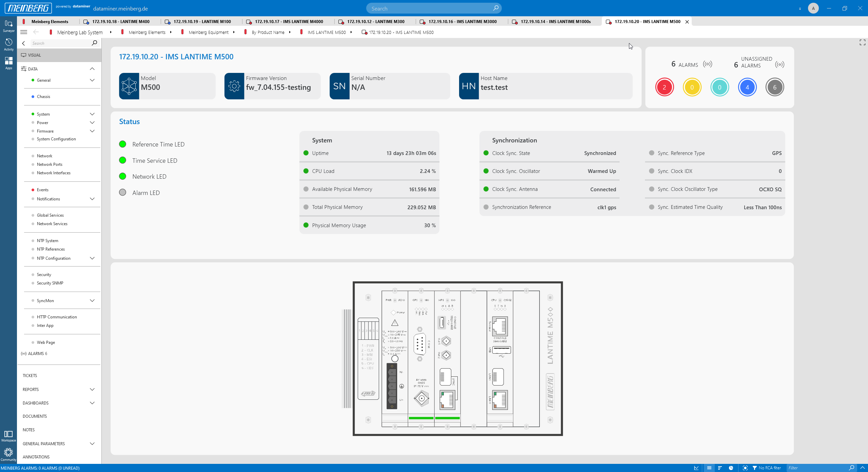The width and height of the screenshot is (868, 472).
Task: Click the hamburger menu icon
Action: [x=24, y=32]
